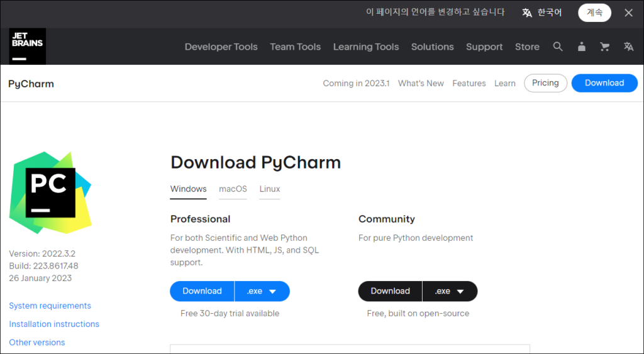Click the PyCharm product title link

coord(31,84)
